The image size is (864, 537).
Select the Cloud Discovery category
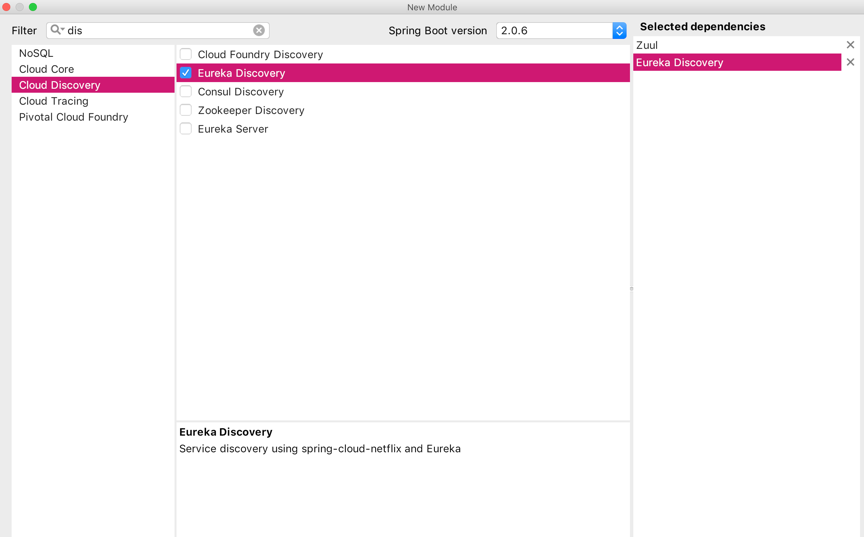point(93,85)
